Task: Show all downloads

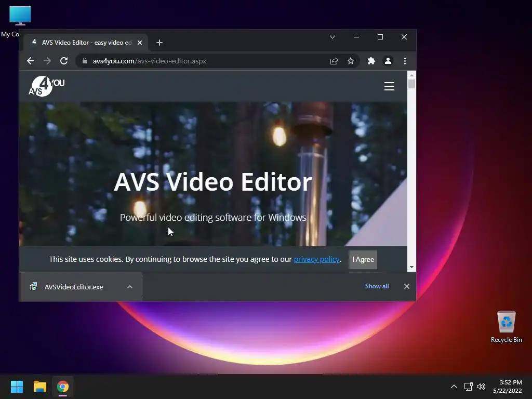Action: click(377, 286)
